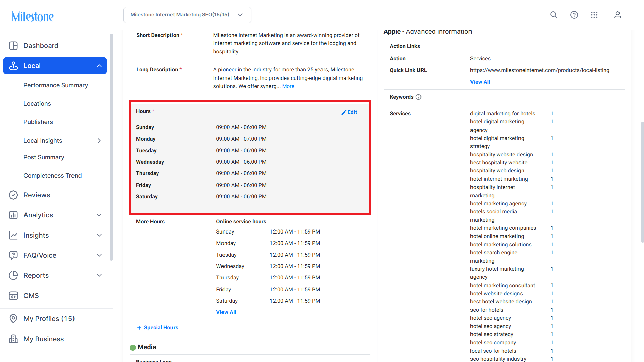This screenshot has width=644, height=362.
Task: Open Performance Summary page
Action: (x=56, y=85)
